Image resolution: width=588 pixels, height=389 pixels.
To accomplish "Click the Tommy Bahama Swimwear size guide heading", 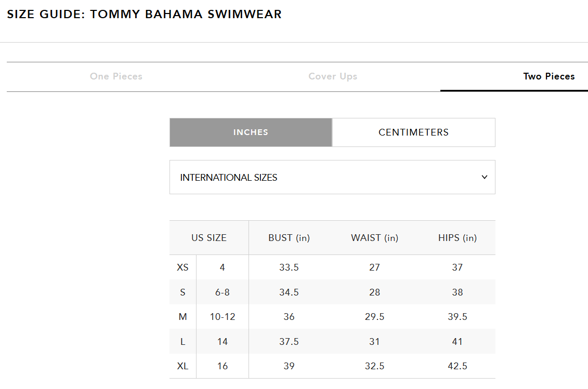I will point(144,15).
